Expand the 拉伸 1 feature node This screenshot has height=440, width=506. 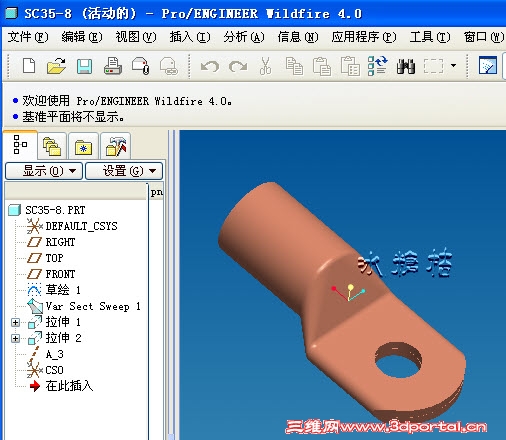pos(15,322)
